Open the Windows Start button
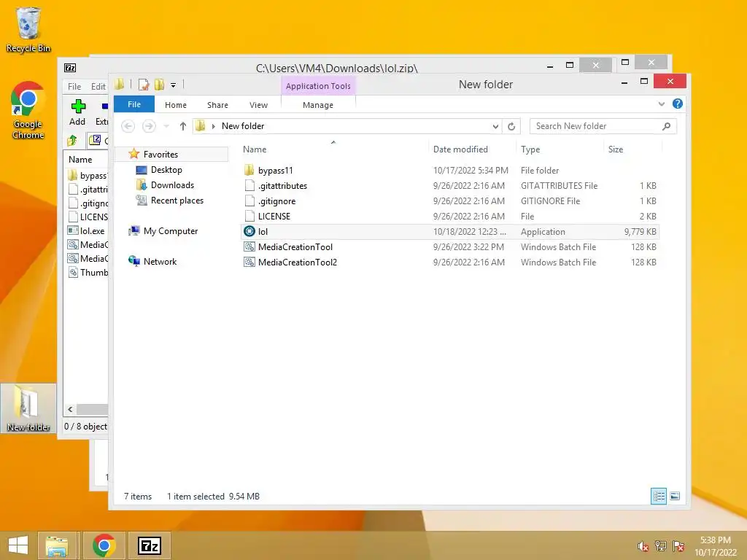This screenshot has width=747, height=560. point(18,545)
